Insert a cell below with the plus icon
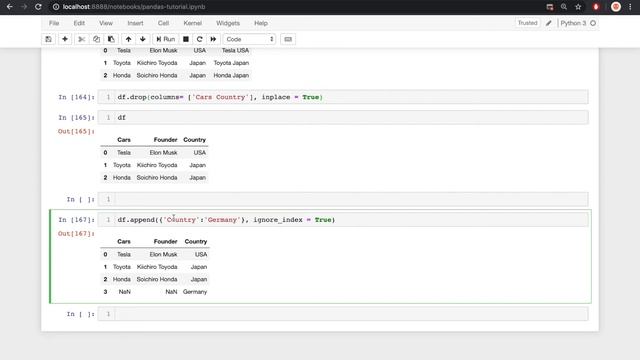640x360 pixels. (x=64, y=39)
